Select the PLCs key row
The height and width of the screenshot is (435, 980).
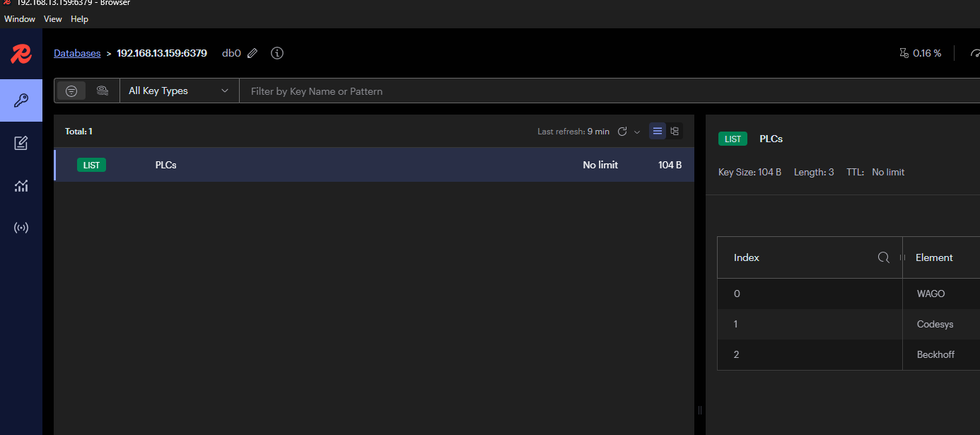[x=374, y=165]
